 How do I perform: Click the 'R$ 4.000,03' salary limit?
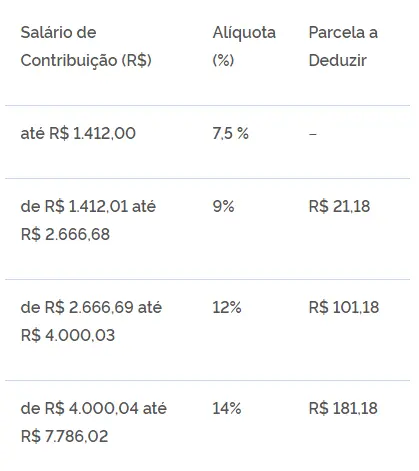[x=68, y=335]
